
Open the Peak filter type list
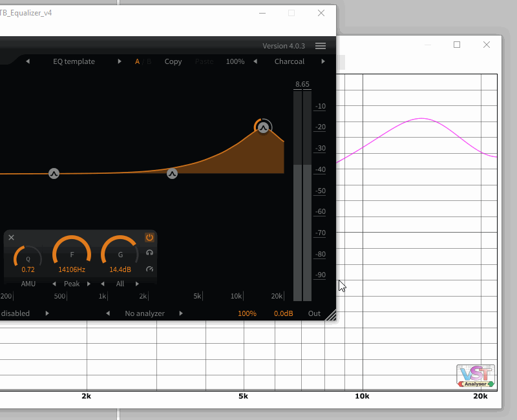[x=72, y=284]
